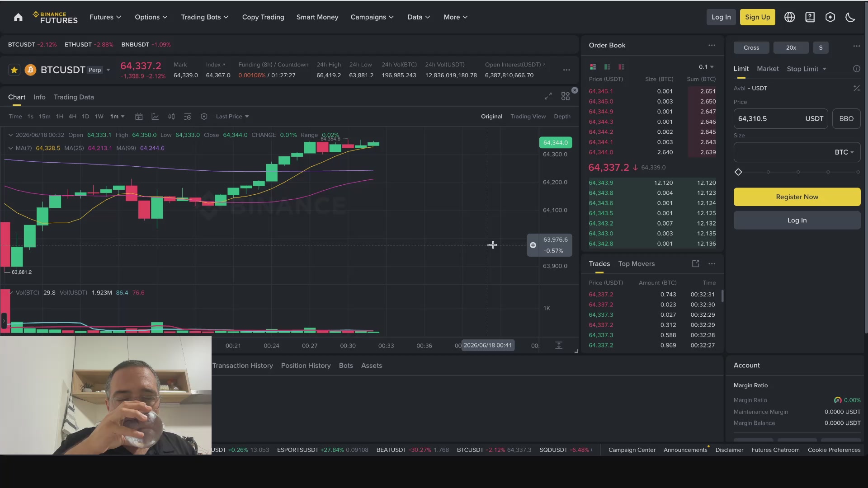Select 15m chart interval
868x488 pixels.
[x=44, y=117]
